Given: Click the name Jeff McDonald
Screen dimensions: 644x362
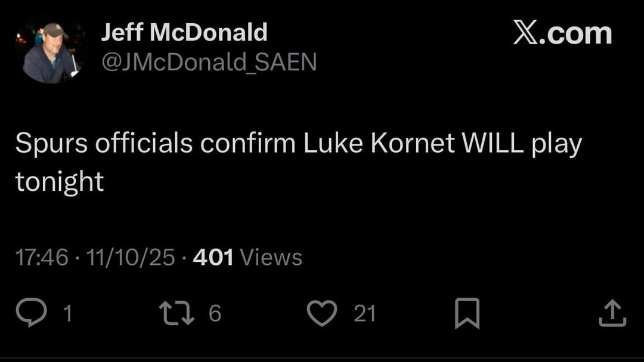Looking at the screenshot, I should (x=184, y=32).
